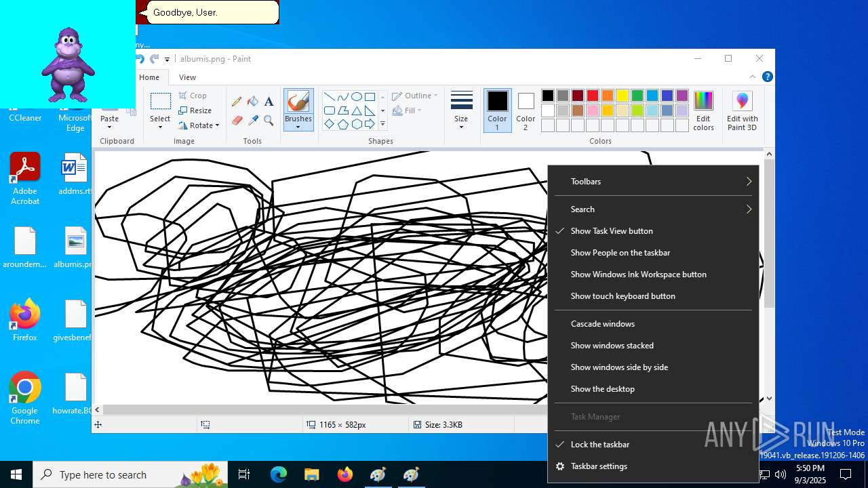Choose the Curve shape
The height and width of the screenshot is (488, 868).
tap(342, 97)
